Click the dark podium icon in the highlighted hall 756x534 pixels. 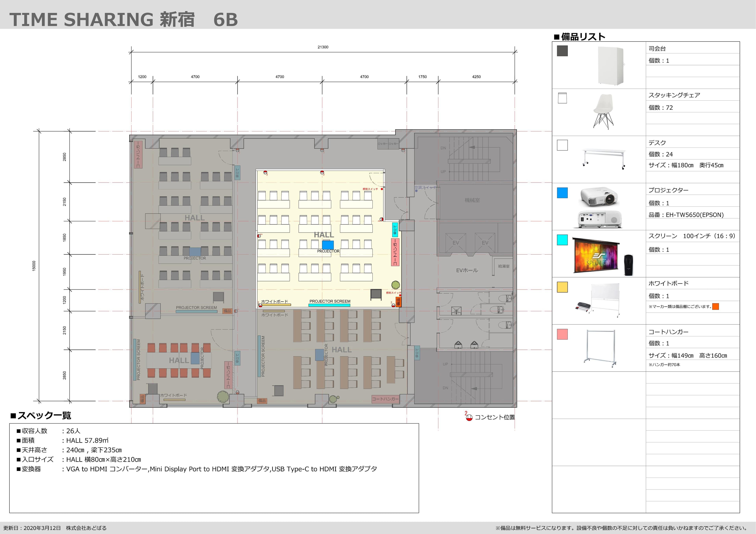(376, 294)
